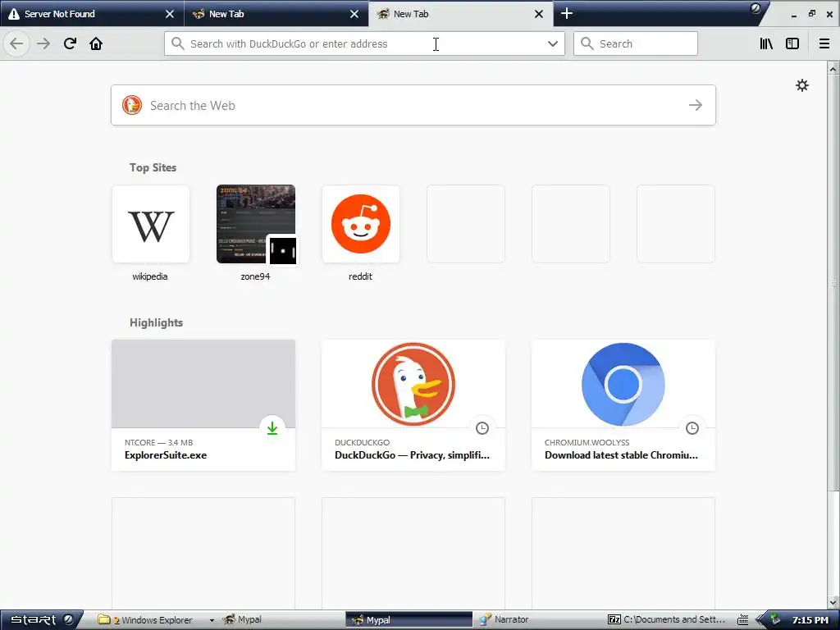
Task: Open new tab page settings gear
Action: 802,85
